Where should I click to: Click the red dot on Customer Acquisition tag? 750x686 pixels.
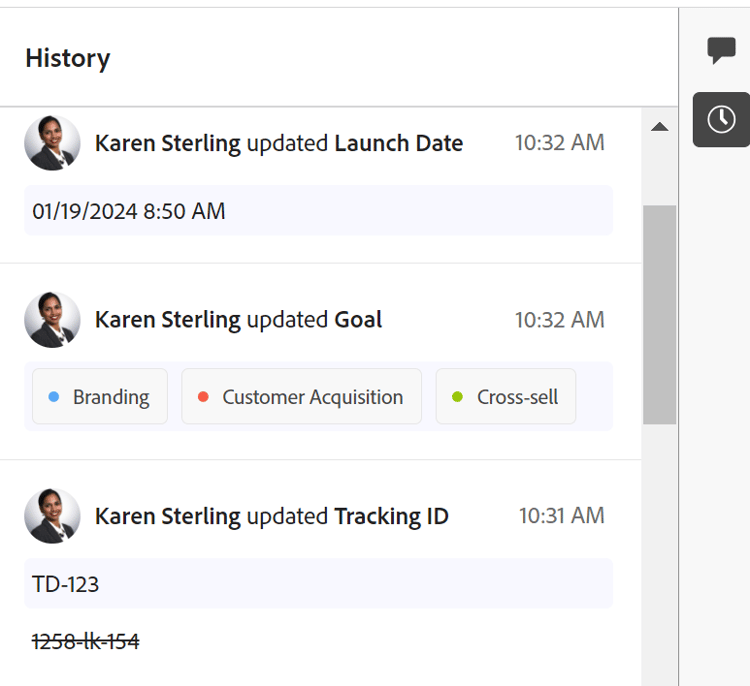(x=203, y=397)
